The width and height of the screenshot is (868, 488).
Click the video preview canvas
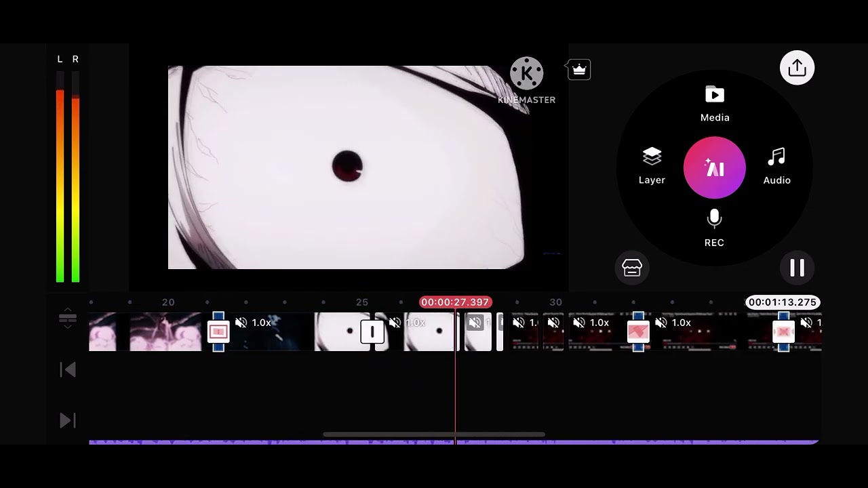(346, 167)
